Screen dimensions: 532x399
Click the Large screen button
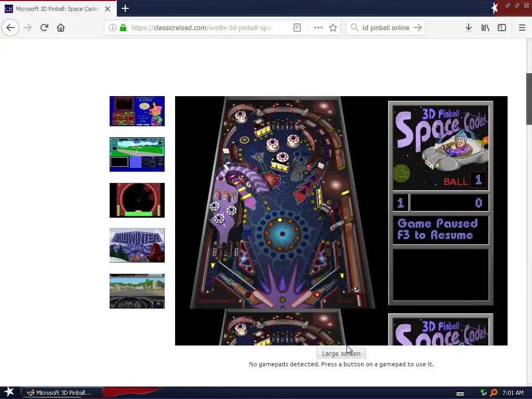point(341,353)
